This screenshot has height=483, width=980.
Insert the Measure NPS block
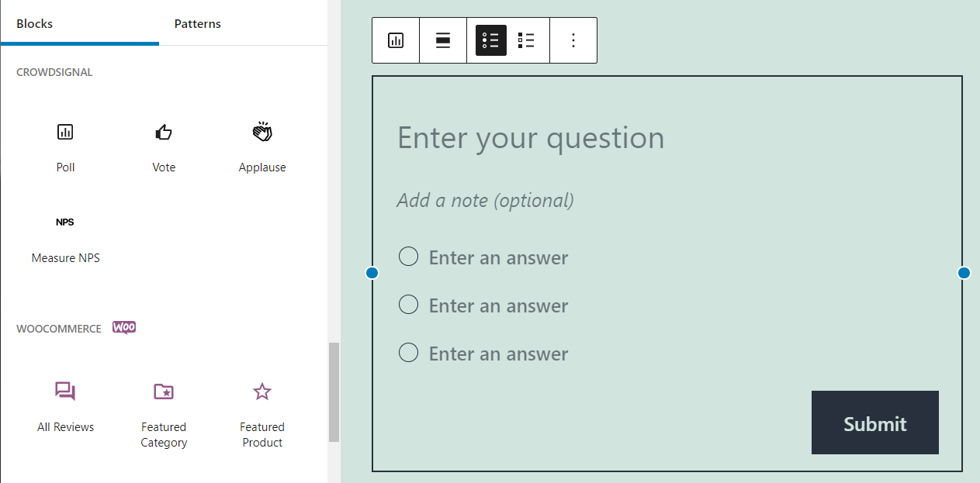[65, 236]
